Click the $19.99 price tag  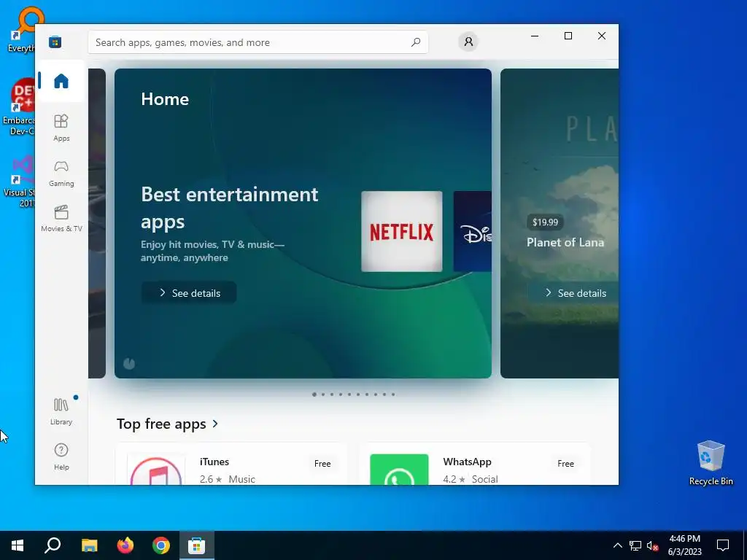545,222
